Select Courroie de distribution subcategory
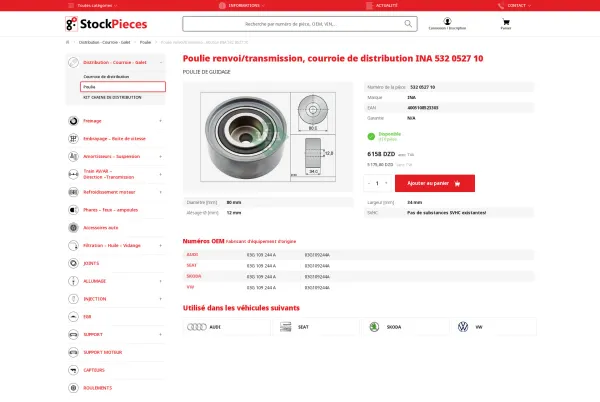600x402 pixels. [x=106, y=76]
